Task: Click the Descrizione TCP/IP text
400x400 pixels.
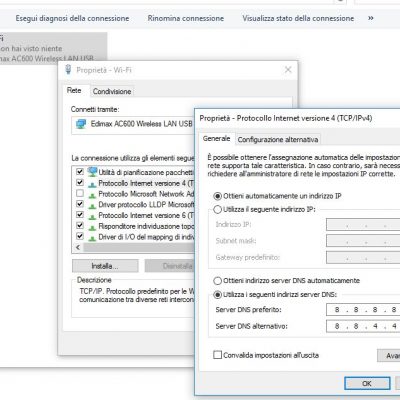Action: pos(137,295)
